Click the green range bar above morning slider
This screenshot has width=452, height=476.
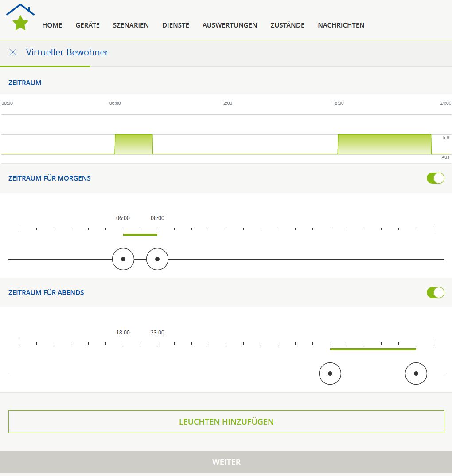[x=140, y=235]
